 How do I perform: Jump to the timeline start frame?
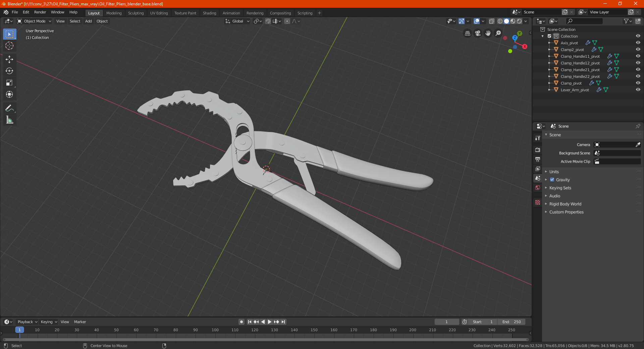(250, 322)
